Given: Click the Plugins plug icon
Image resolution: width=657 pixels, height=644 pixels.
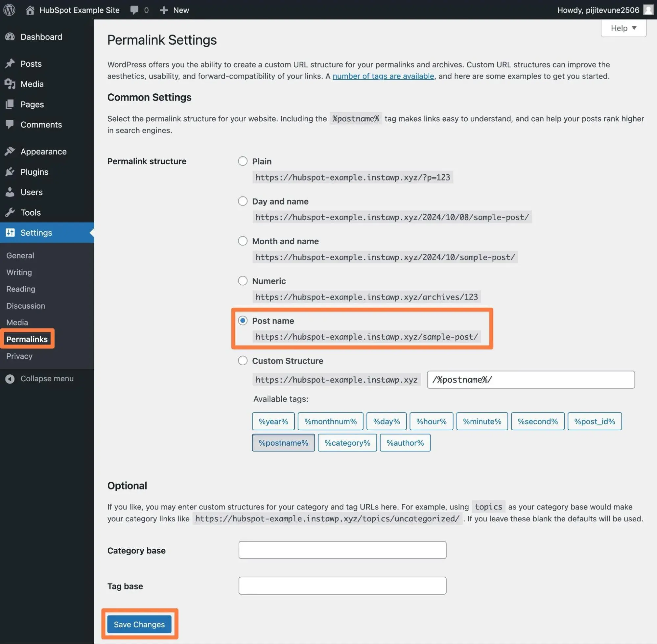Looking at the screenshot, I should tap(10, 172).
